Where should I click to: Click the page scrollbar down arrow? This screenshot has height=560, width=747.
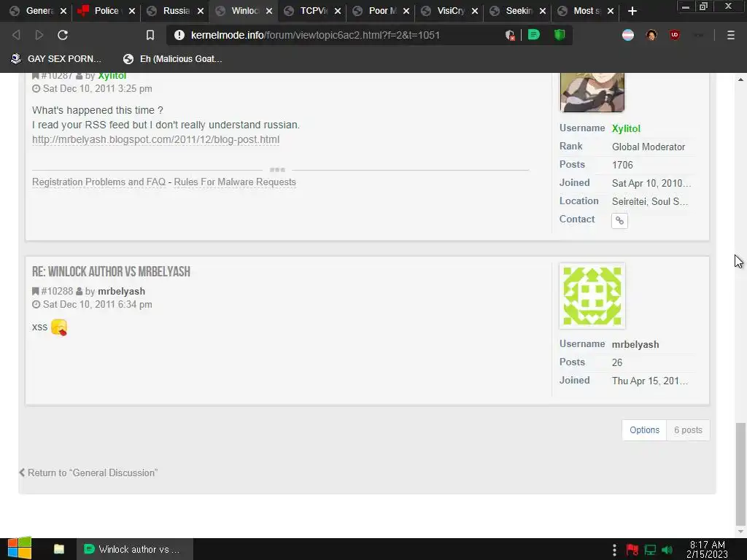click(x=740, y=532)
